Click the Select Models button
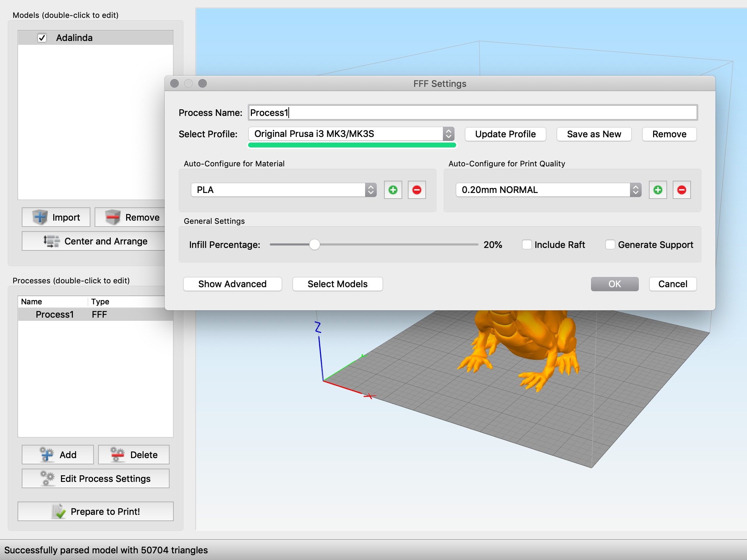The width and height of the screenshot is (747, 560). point(336,283)
